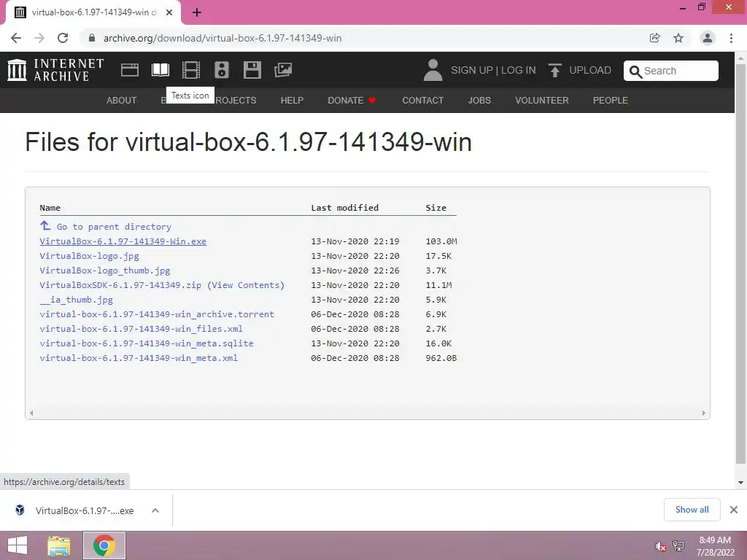The image size is (747, 560).
Task: Close the downloads bar
Action: [734, 510]
